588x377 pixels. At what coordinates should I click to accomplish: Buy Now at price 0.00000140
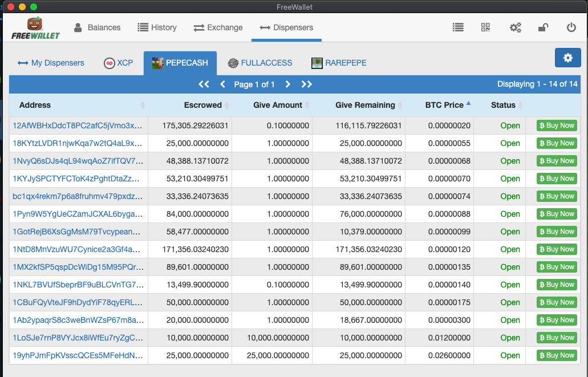click(557, 285)
